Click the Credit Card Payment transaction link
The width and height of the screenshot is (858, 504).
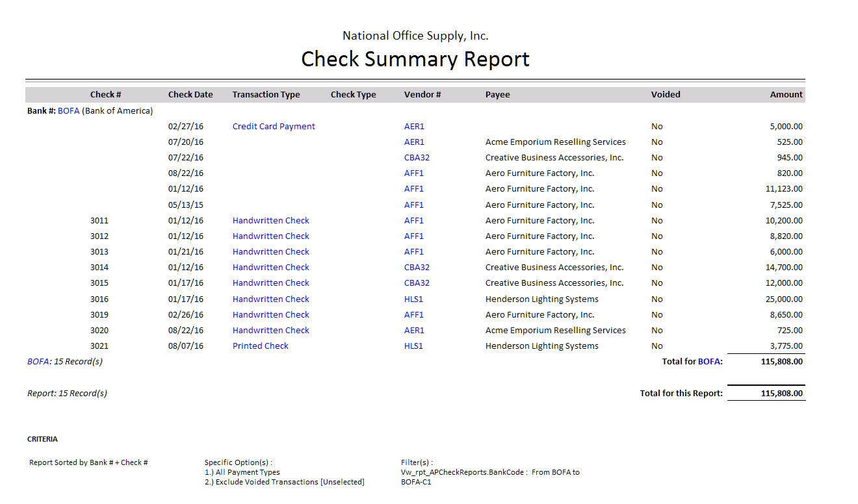pos(274,127)
